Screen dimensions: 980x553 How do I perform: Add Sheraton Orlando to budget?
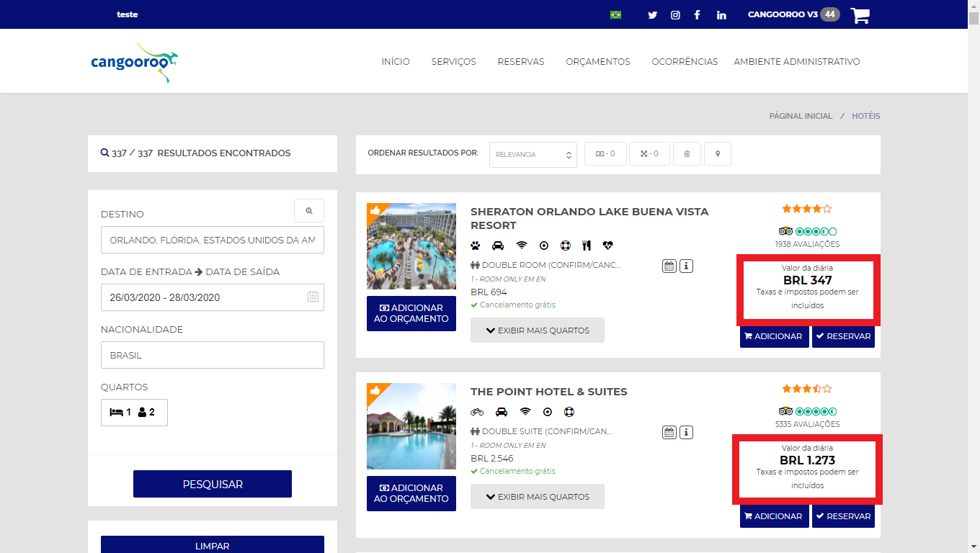click(411, 313)
